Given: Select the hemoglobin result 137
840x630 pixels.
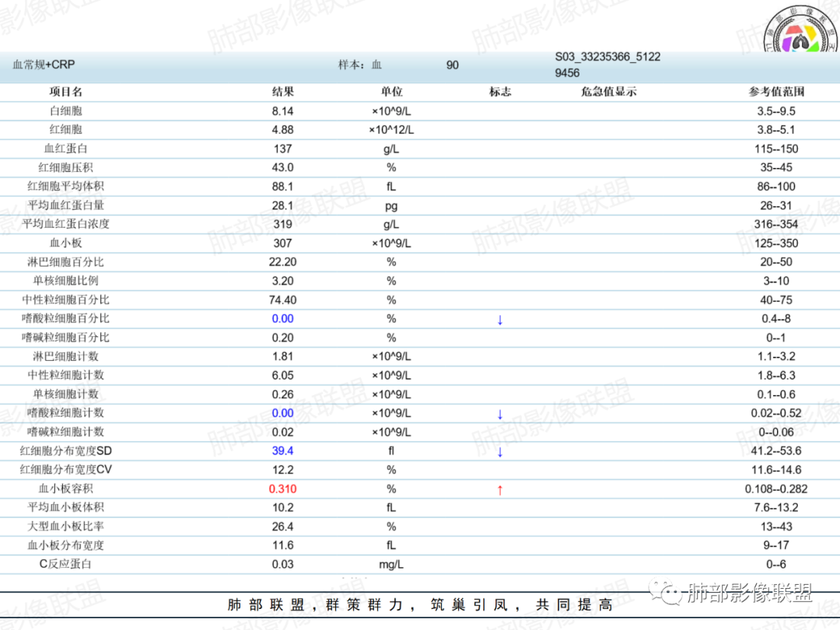Looking at the screenshot, I should tap(283, 149).
